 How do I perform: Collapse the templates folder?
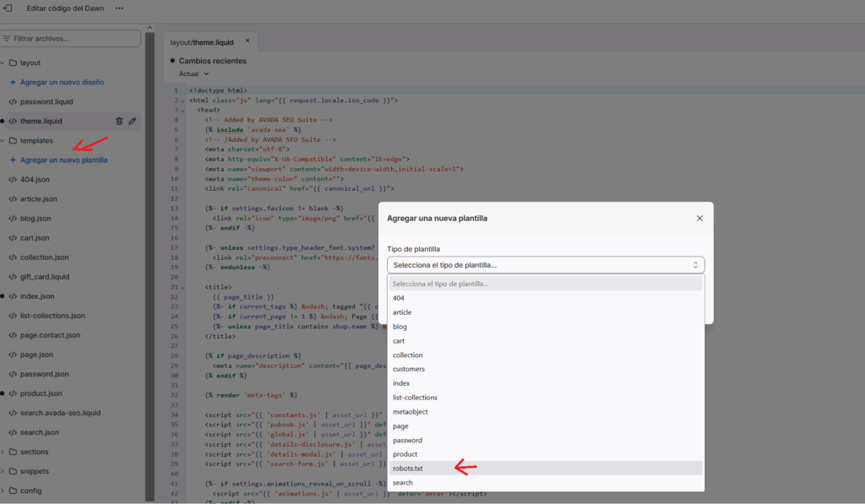coord(4,141)
